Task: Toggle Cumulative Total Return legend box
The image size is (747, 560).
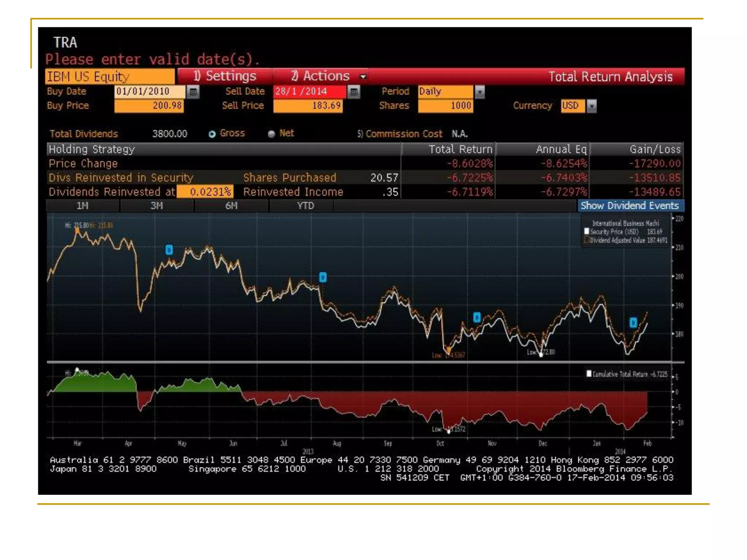Action: point(589,374)
